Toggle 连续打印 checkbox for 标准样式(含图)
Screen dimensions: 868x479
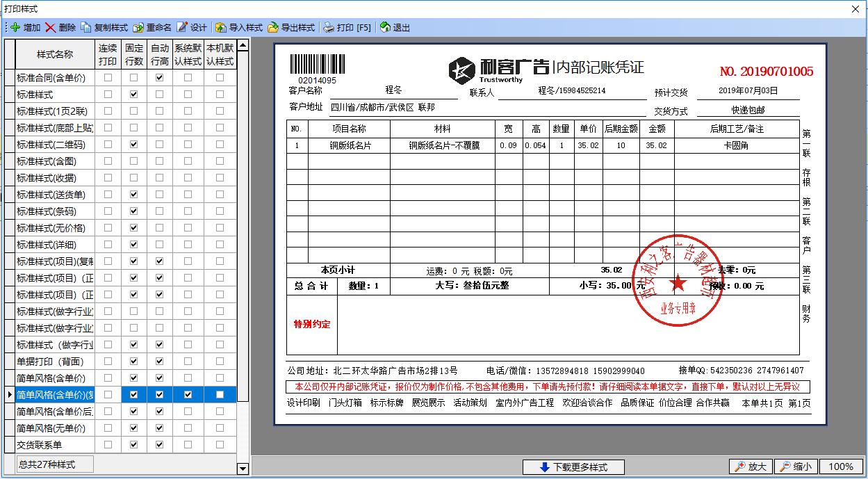click(x=108, y=161)
